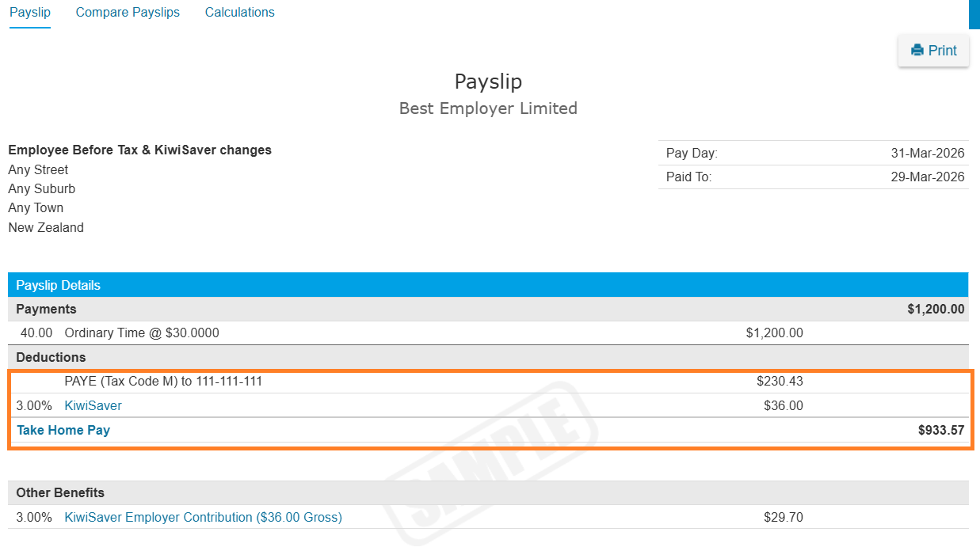Click the Pay Day date 31-Mar-2026
980x551 pixels.
tap(928, 154)
